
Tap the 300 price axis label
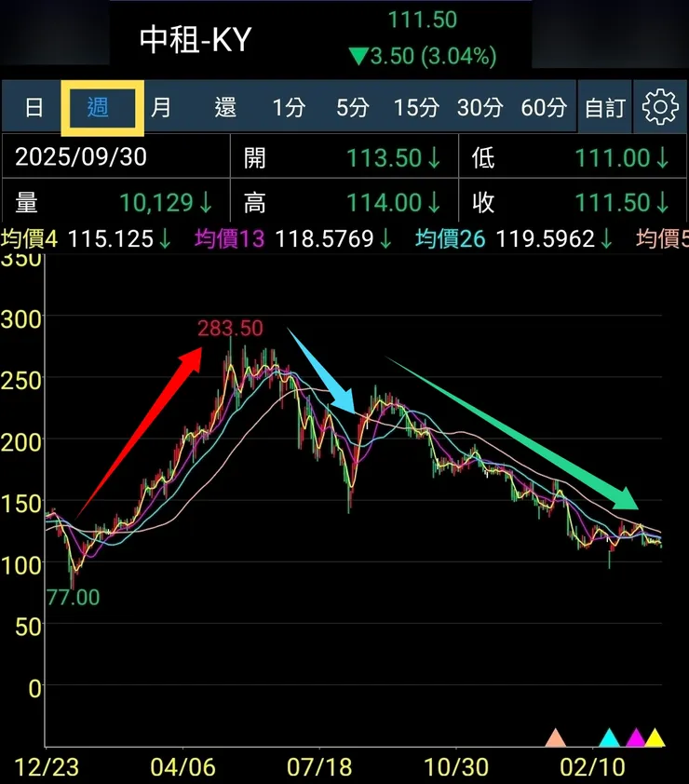(x=21, y=319)
